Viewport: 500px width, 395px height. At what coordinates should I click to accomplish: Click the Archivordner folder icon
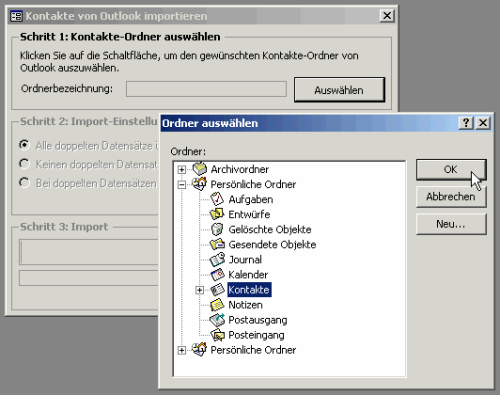pos(200,169)
